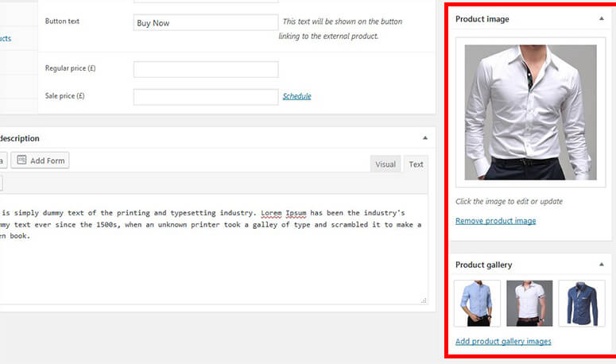This screenshot has height=364, width=616.
Task: Switch to the Visual editor tab
Action: (x=385, y=165)
